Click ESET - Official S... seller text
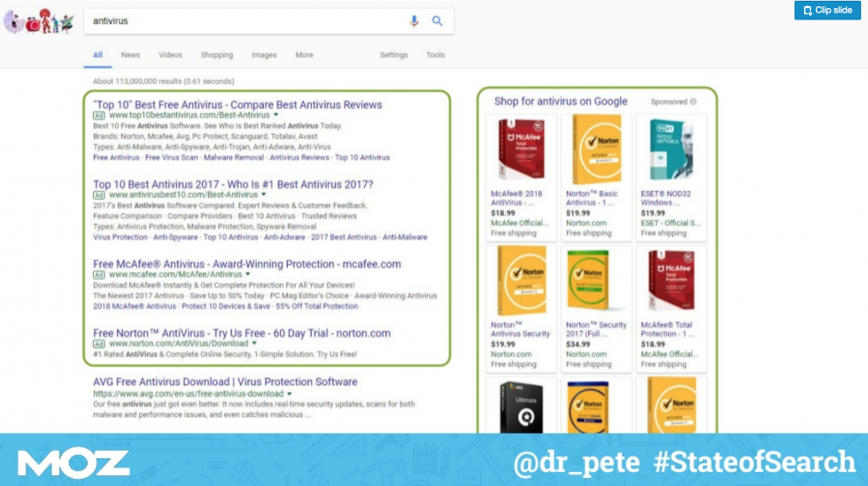868x486 pixels. coord(670,223)
